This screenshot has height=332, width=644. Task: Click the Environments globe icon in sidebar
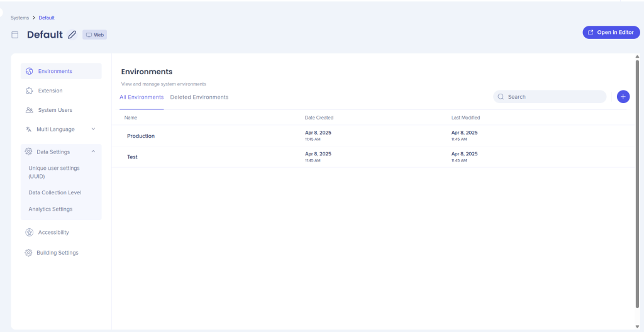click(x=29, y=71)
